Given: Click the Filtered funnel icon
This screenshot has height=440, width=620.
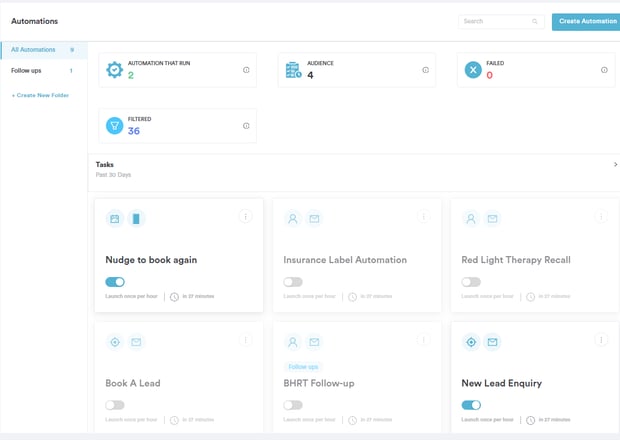Looking at the screenshot, I should pos(115,126).
